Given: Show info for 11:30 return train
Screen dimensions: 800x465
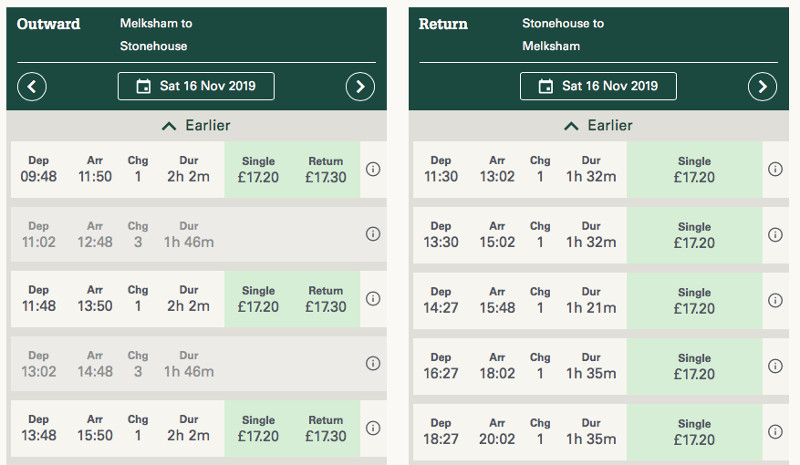Looking at the screenshot, I should (775, 169).
